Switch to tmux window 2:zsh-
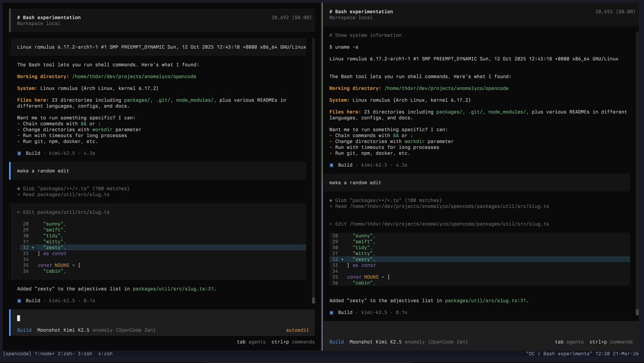644x363 pixels. [66, 353]
